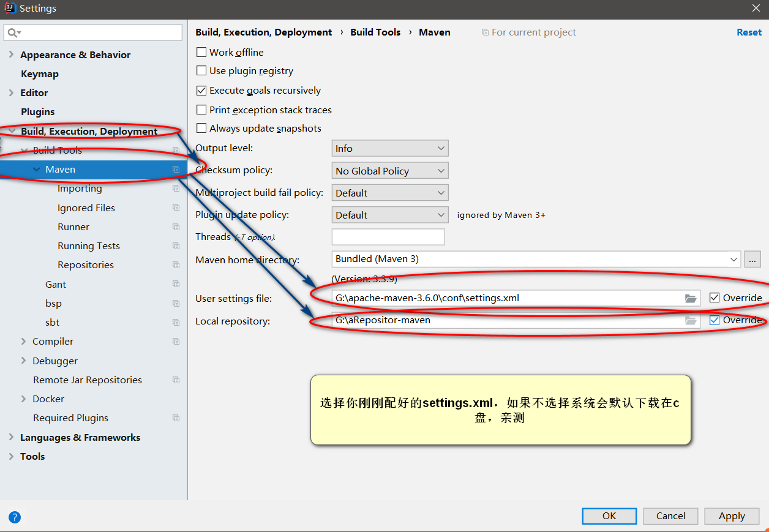Image resolution: width=769 pixels, height=532 pixels.
Task: Click the Apply button
Action: [x=732, y=516]
